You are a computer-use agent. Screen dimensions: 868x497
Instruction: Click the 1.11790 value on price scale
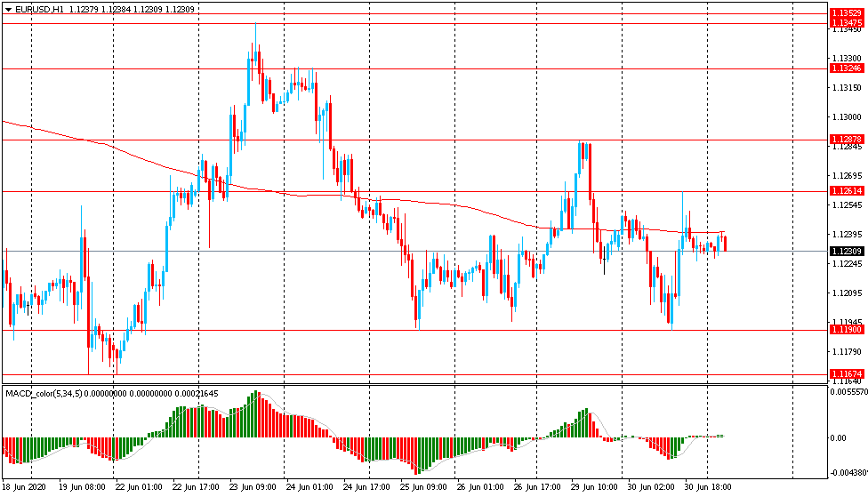[847, 351]
